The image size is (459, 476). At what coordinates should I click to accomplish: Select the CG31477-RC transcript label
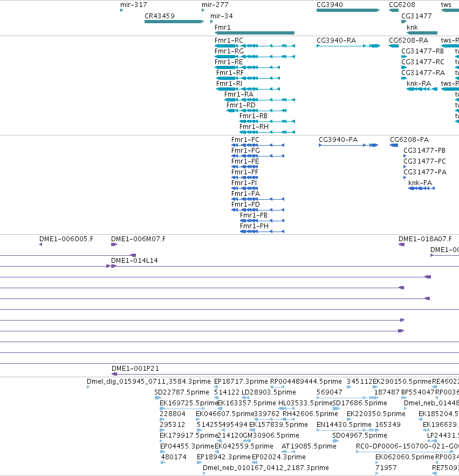(423, 62)
